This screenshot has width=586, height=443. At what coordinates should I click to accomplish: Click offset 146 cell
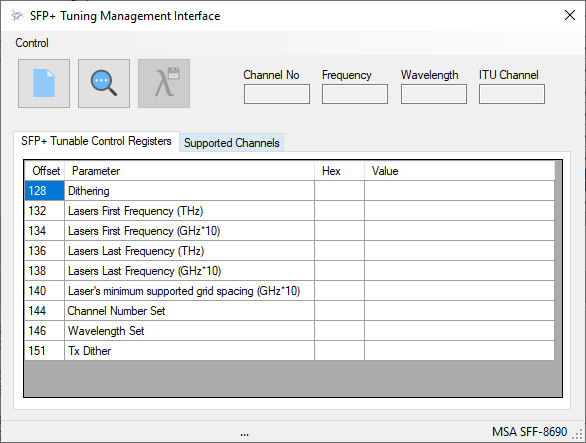click(45, 331)
